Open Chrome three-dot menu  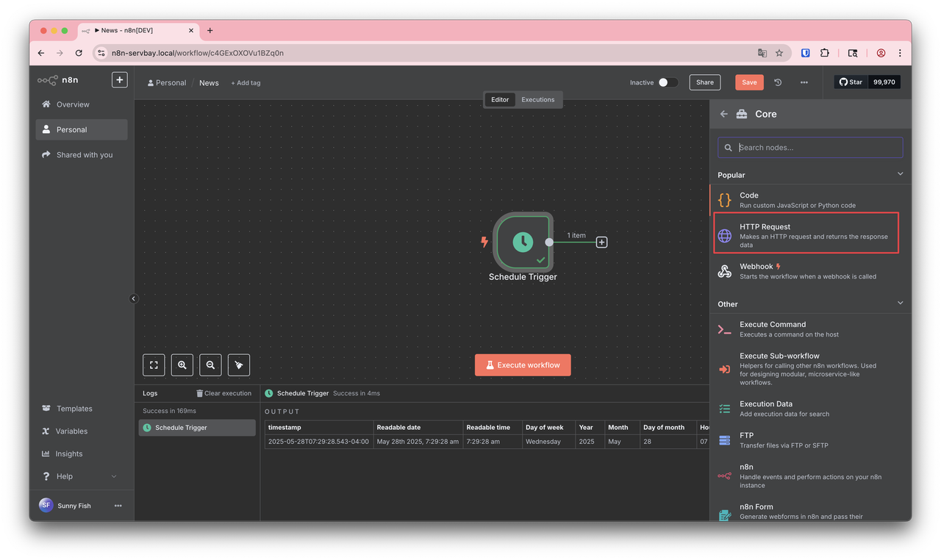tap(900, 53)
